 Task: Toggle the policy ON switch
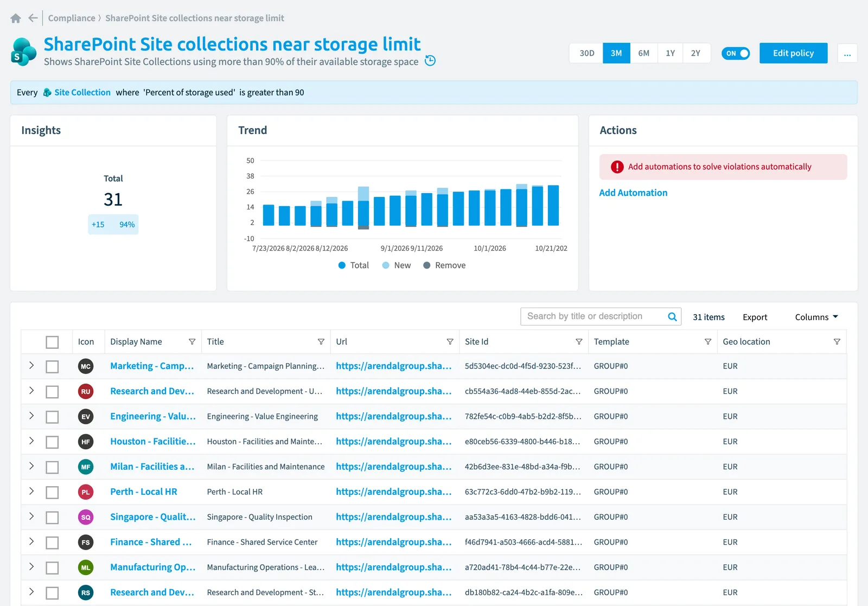(736, 53)
